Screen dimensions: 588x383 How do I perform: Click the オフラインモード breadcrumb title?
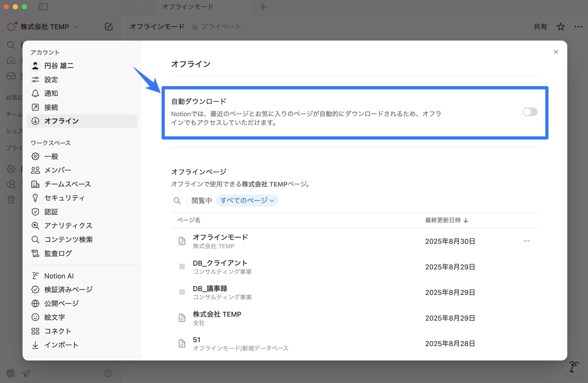pyautogui.click(x=157, y=26)
